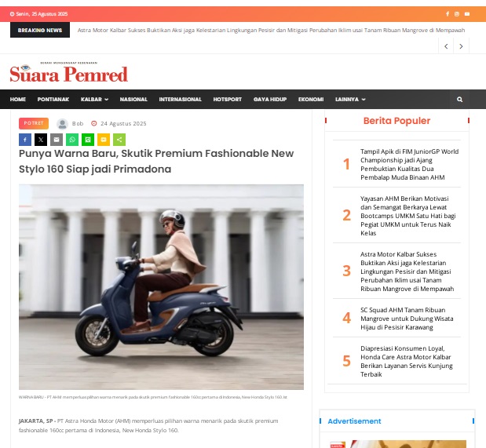
Task: Open the Potret category tag
Action: [x=34, y=123]
